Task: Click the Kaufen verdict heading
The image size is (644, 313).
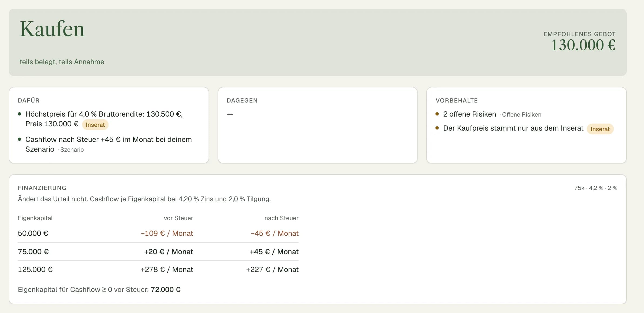Action: pos(52,29)
